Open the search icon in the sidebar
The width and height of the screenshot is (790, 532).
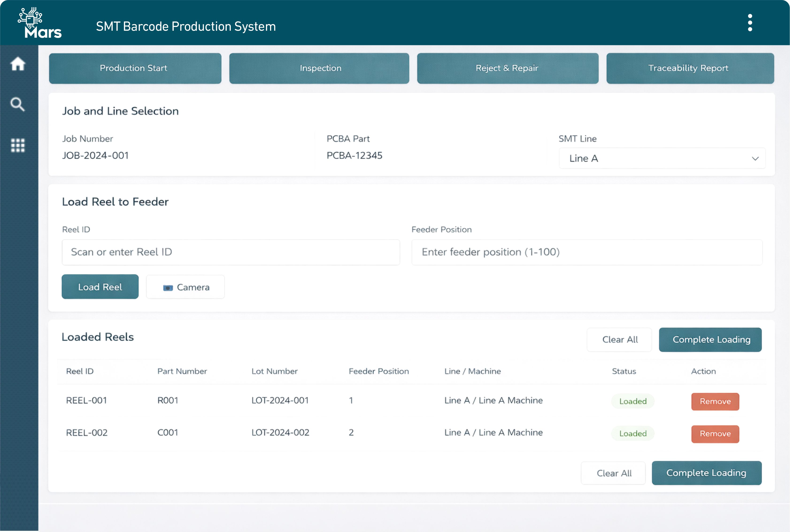[18, 105]
